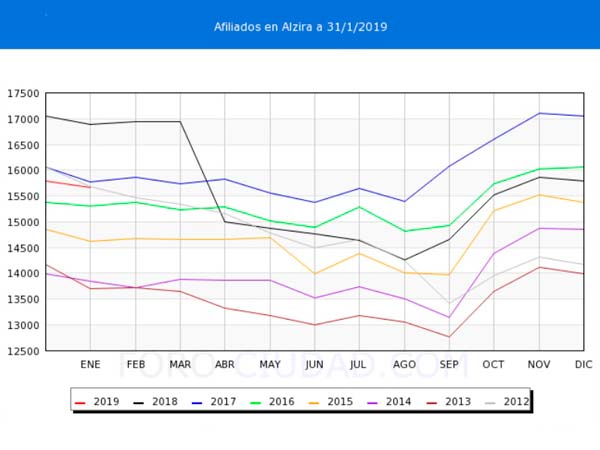Click the 2018 black line point at MAR

pos(180,122)
